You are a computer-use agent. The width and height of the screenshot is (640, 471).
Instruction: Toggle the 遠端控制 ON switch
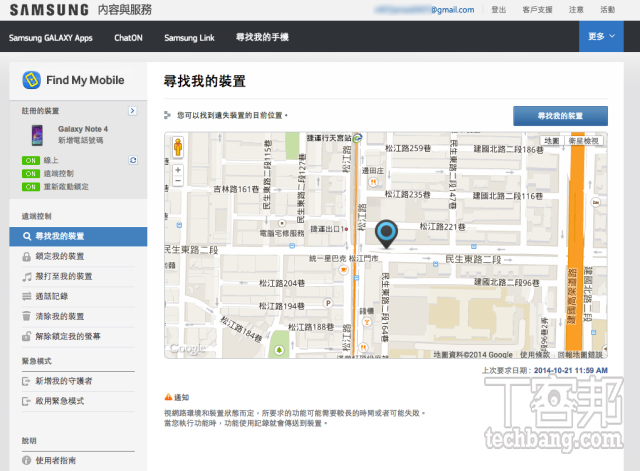pyautogui.click(x=31, y=174)
